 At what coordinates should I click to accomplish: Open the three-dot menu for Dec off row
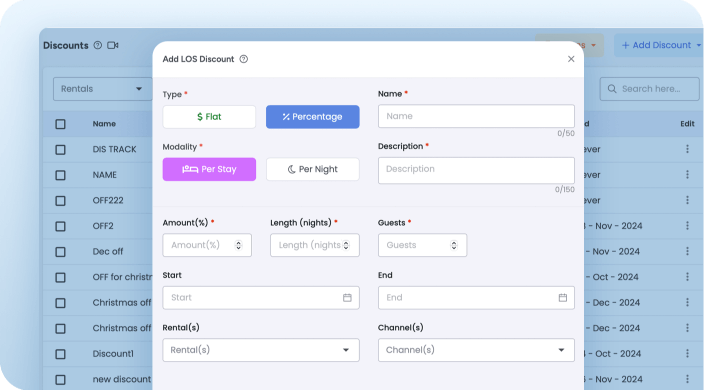(687, 251)
